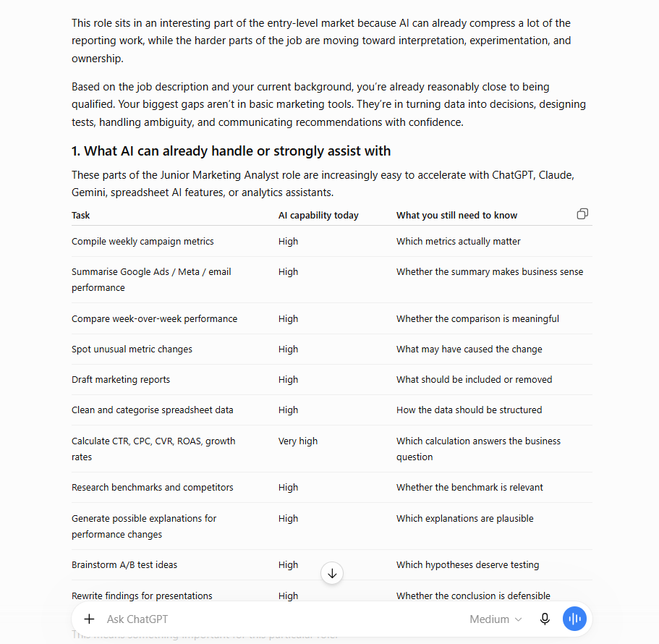Click the Very high capability cell
Viewport: 659px width, 644px height.
[298, 441]
